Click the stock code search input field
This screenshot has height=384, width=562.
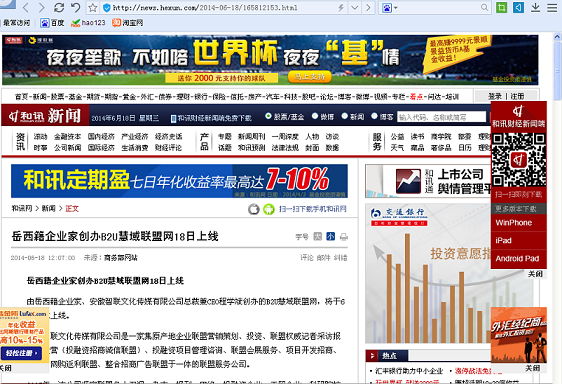[441, 117]
